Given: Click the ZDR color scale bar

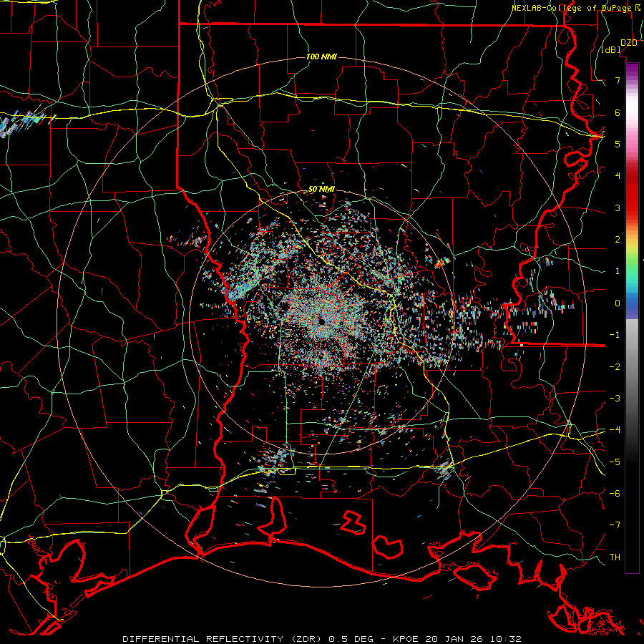Looking at the screenshot, I should point(632,318).
